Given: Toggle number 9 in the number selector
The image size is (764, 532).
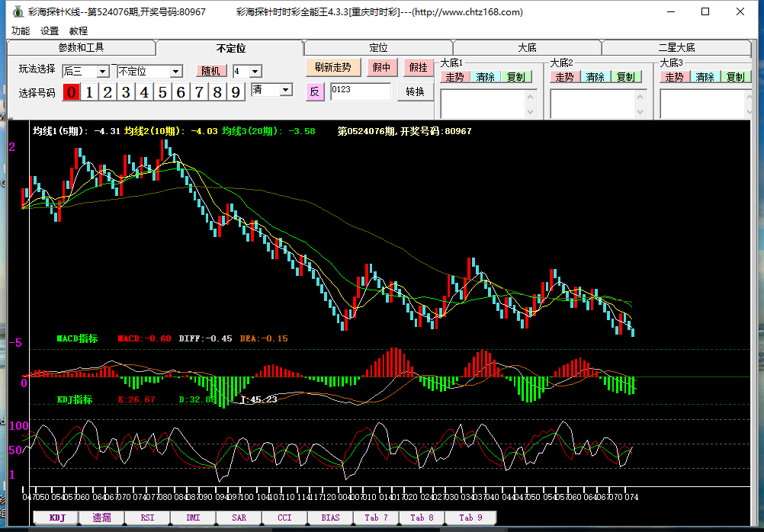Looking at the screenshot, I should click(236, 92).
